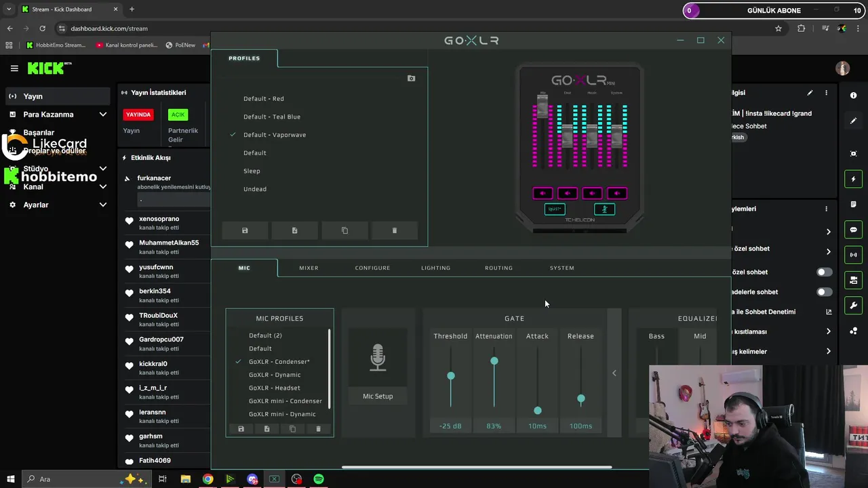The height and width of the screenshot is (488, 868).
Task: Select 'Default - Teal Blue' profile
Action: pos(272,117)
